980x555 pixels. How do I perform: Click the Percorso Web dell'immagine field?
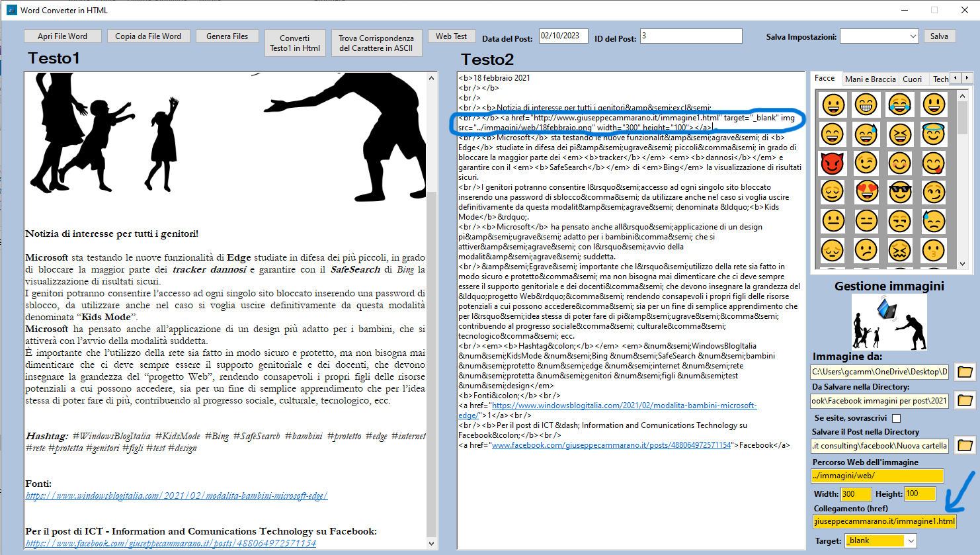click(x=877, y=476)
